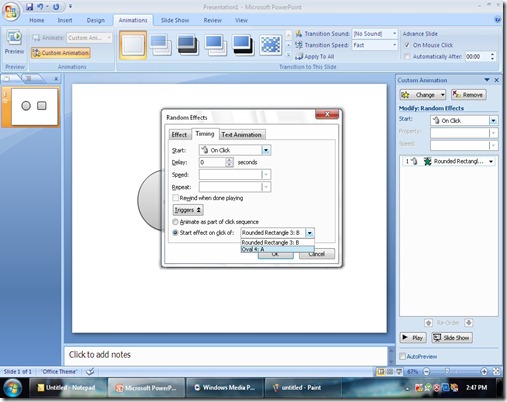
Task: Click the Undo icon in Quick Access
Action: pos(40,6)
